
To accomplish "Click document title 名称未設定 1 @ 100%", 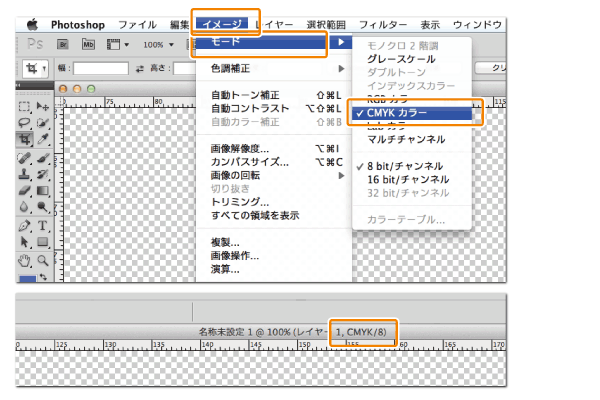I will coord(245,332).
